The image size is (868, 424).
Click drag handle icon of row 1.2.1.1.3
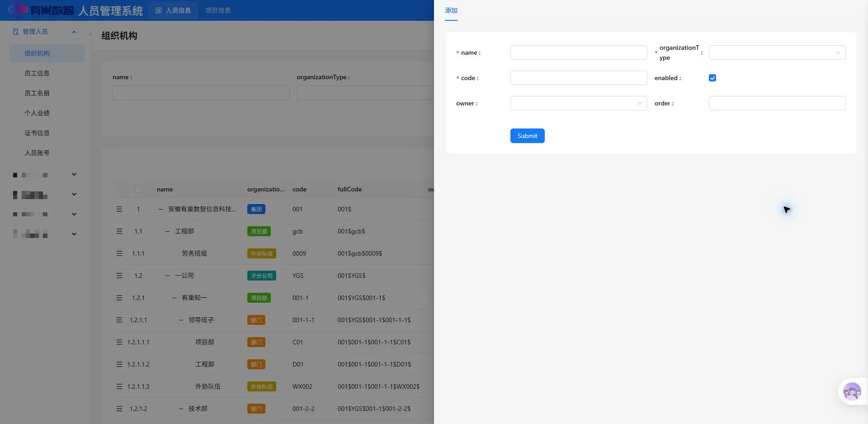click(x=119, y=386)
